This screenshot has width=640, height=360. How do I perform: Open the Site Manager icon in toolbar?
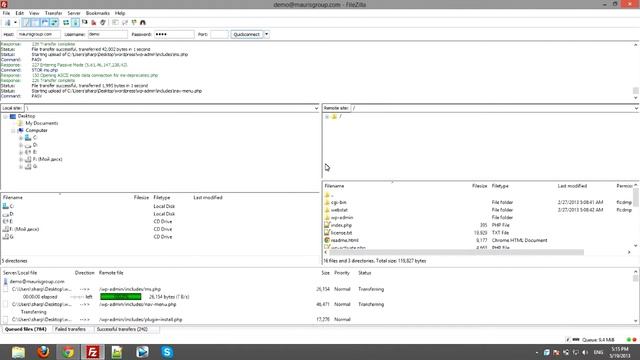(7, 22)
